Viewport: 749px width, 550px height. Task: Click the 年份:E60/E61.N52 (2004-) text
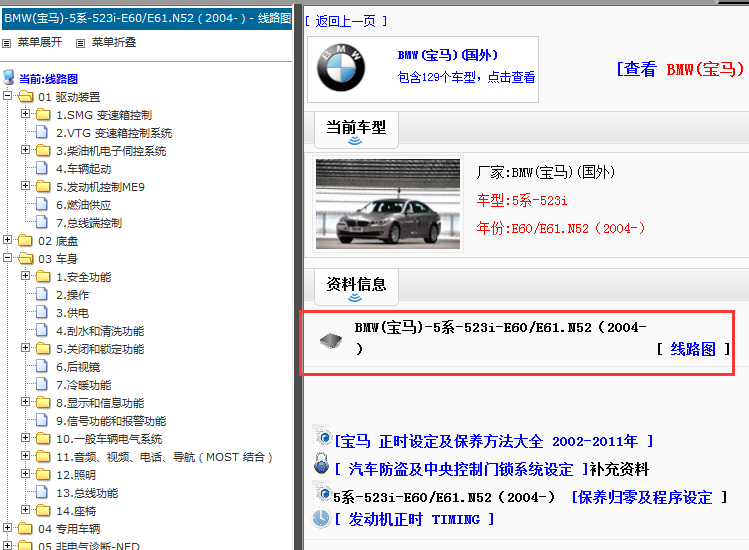561,228
